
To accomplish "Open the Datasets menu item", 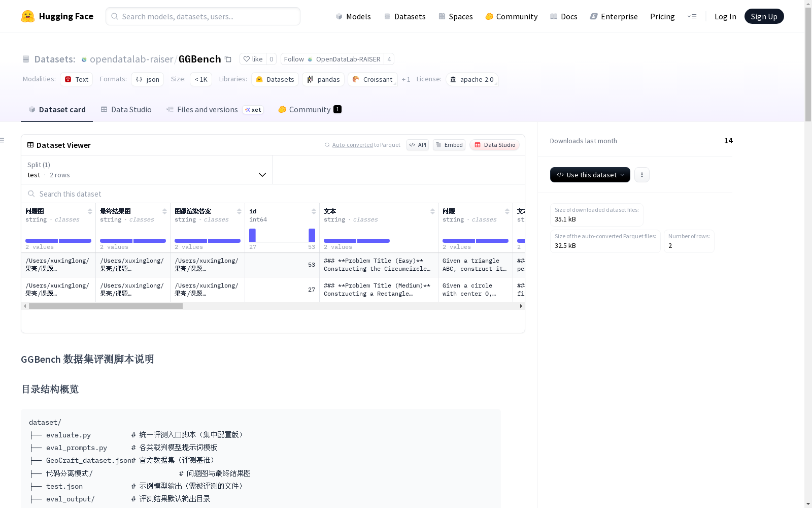I will (404, 16).
